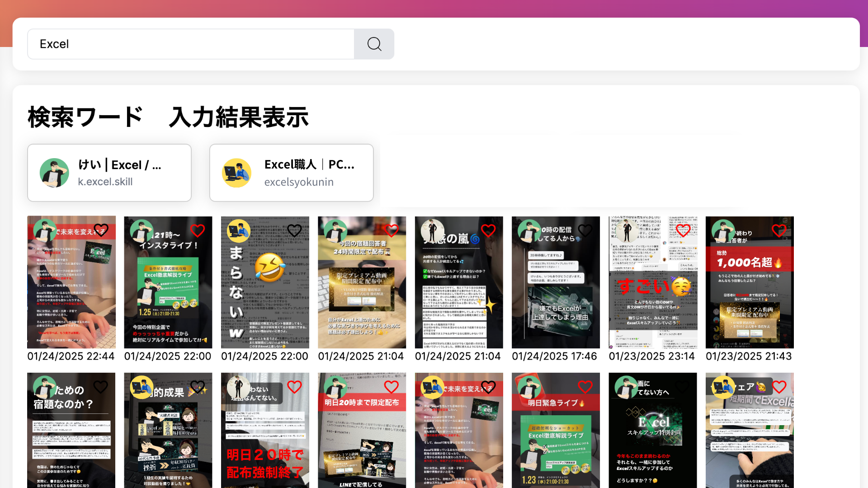The image size is (868, 488).
Task: Like the 24時間限定で配布 story
Action: (392, 230)
